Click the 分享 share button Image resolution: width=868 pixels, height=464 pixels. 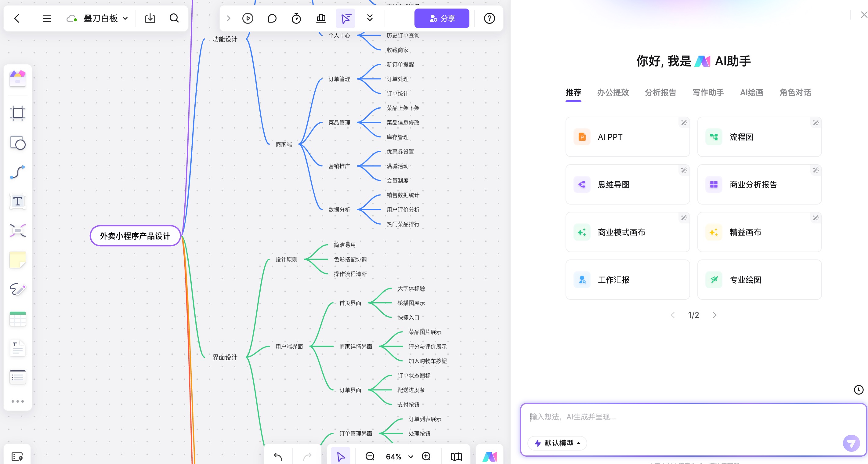(441, 18)
